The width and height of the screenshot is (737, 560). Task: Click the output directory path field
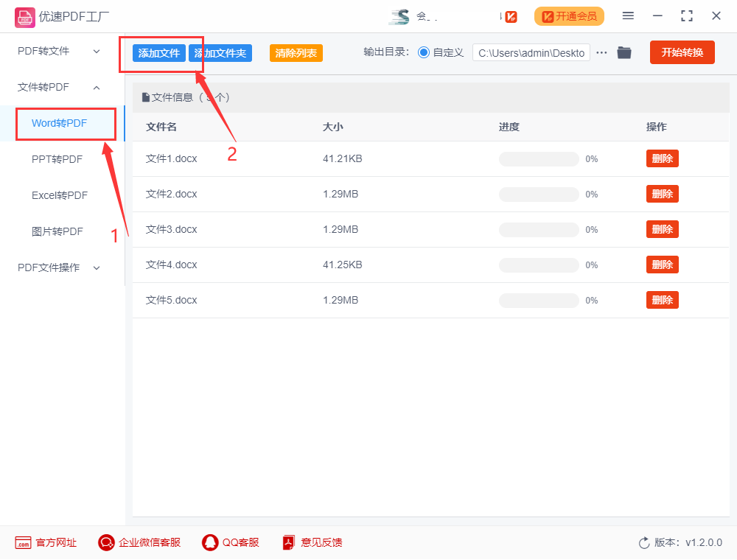[x=531, y=52]
